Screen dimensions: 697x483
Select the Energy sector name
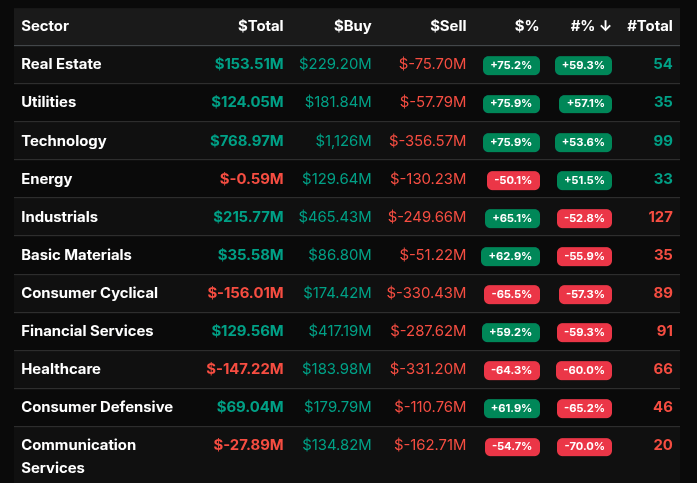click(46, 179)
